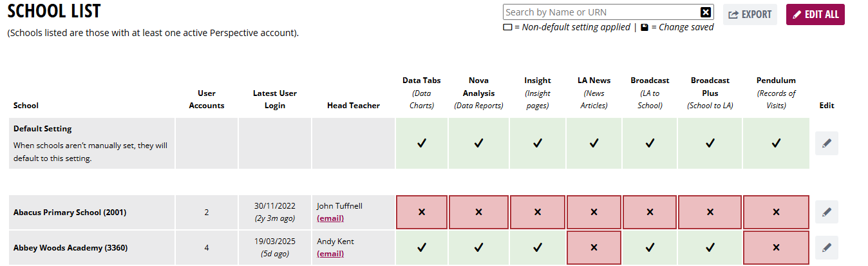868x266 pixels.
Task: Toggle Insight for Abbey Woods Academy
Action: coord(537,247)
